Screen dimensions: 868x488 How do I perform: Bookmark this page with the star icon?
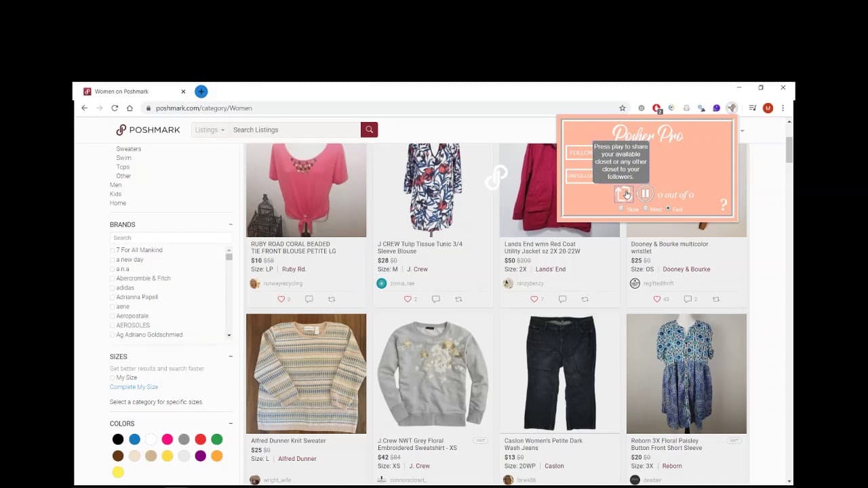coord(622,108)
